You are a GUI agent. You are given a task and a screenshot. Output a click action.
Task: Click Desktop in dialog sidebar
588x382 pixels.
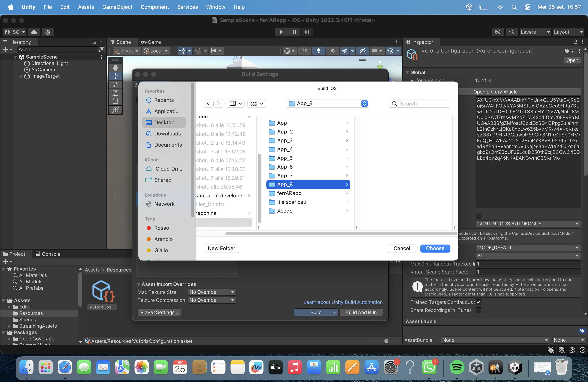164,122
